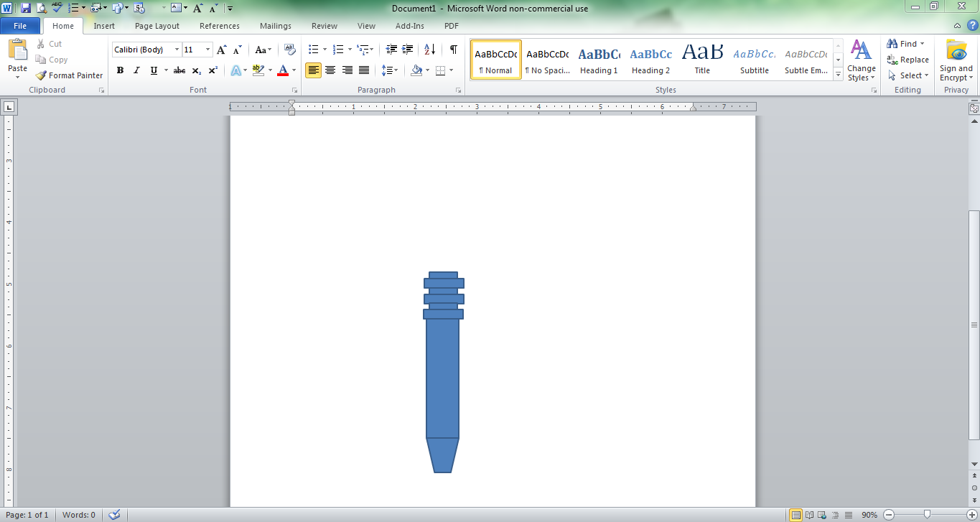The image size is (980, 522).
Task: Click the Copy button
Action: click(52, 60)
